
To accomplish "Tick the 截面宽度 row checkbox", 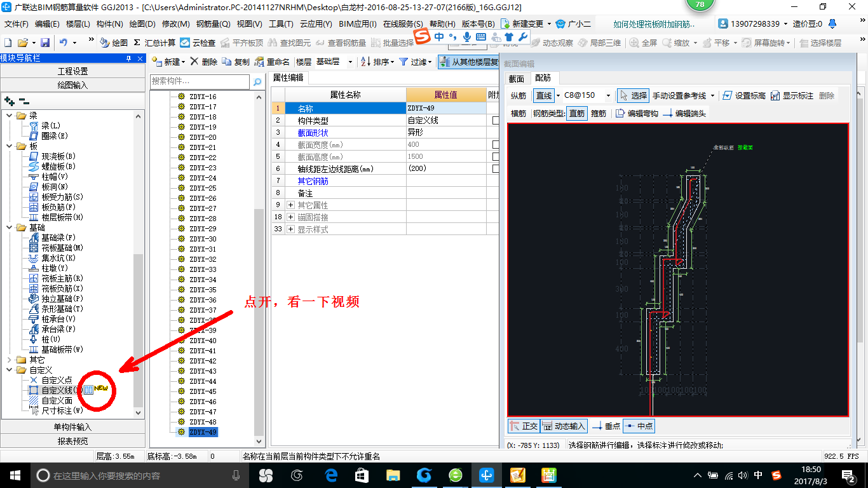I will (496, 144).
